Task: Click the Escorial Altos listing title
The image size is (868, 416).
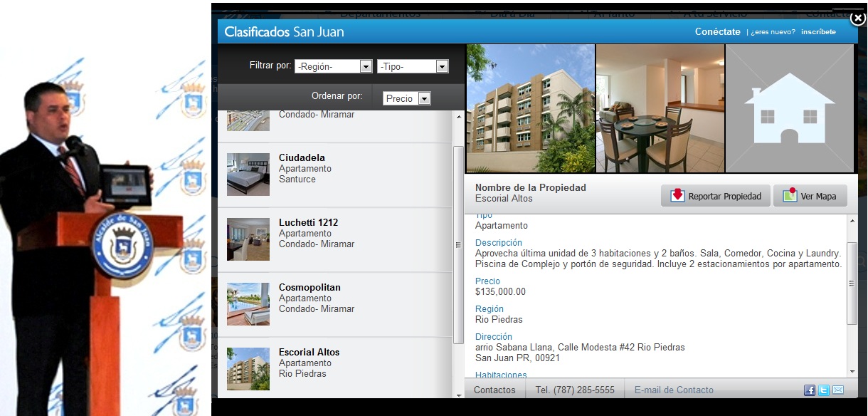Action: pyautogui.click(x=309, y=352)
